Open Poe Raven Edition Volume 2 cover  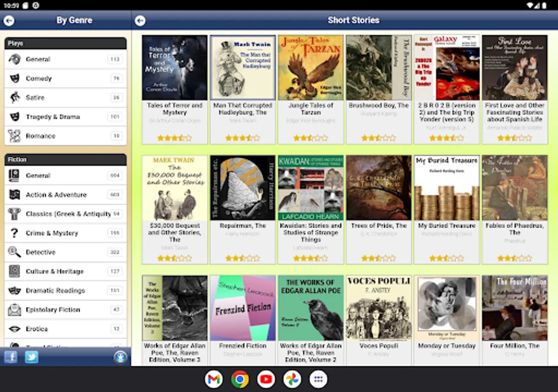[x=311, y=308]
